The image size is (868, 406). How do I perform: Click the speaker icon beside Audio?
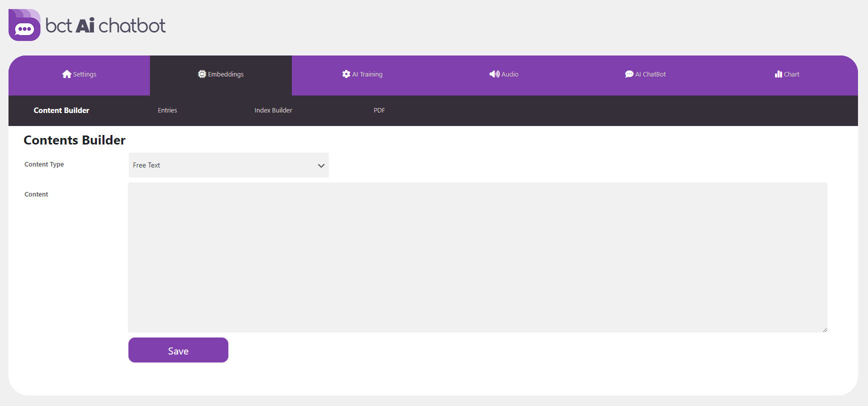(x=494, y=74)
